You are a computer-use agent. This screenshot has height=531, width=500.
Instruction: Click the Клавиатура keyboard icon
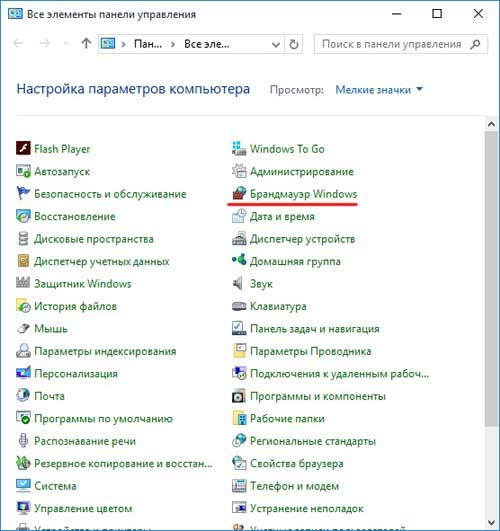click(x=239, y=306)
